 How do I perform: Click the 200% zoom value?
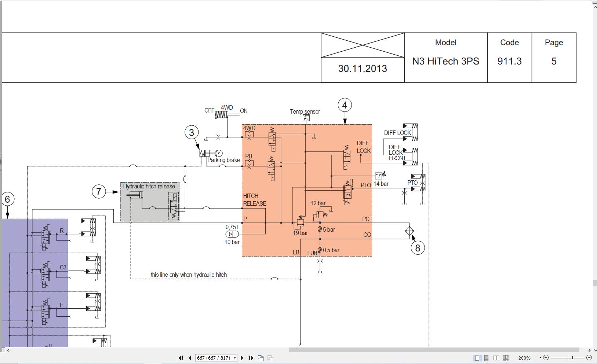click(524, 358)
